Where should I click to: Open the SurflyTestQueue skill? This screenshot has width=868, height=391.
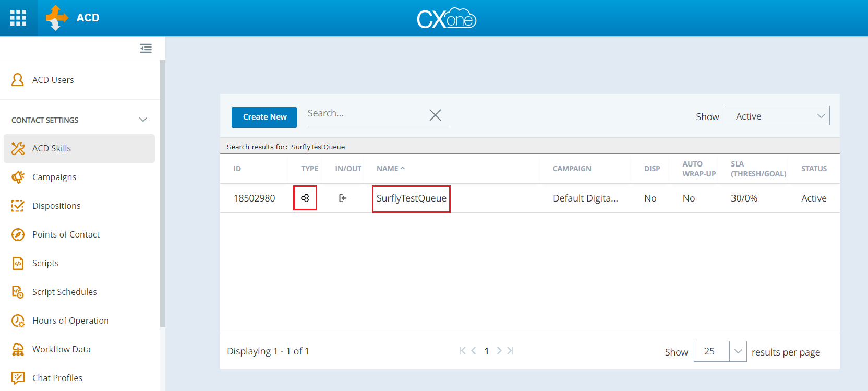tap(411, 198)
